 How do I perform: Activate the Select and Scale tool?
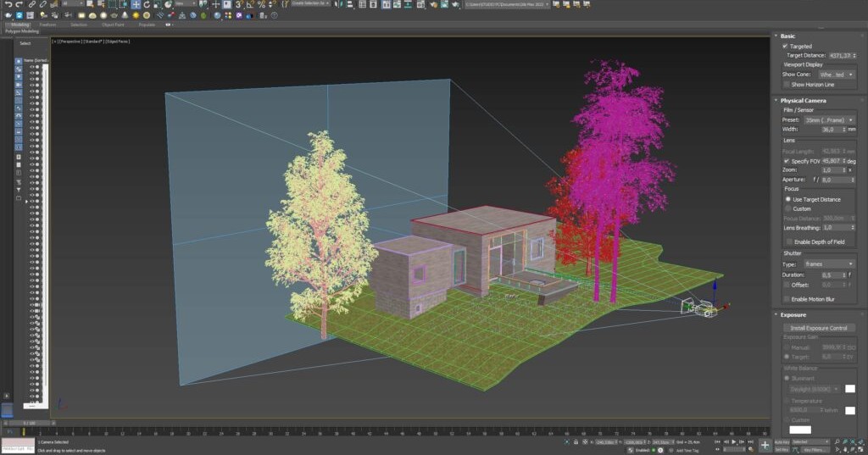tap(157, 4)
